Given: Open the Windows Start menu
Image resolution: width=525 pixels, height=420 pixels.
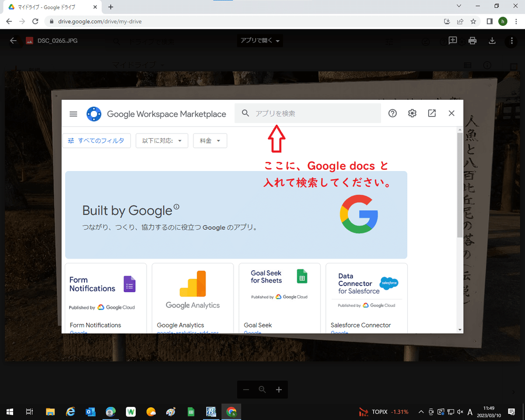Looking at the screenshot, I should click(x=10, y=412).
